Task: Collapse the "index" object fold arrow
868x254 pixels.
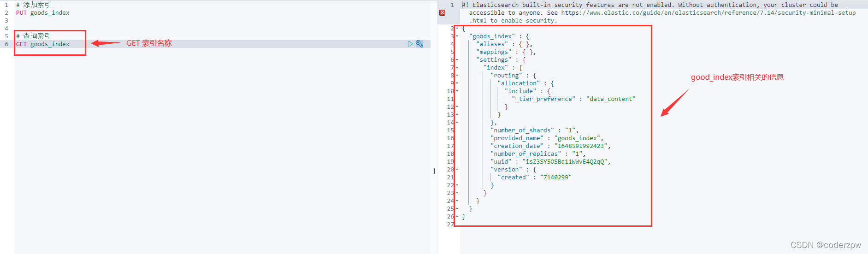Action: [x=457, y=68]
